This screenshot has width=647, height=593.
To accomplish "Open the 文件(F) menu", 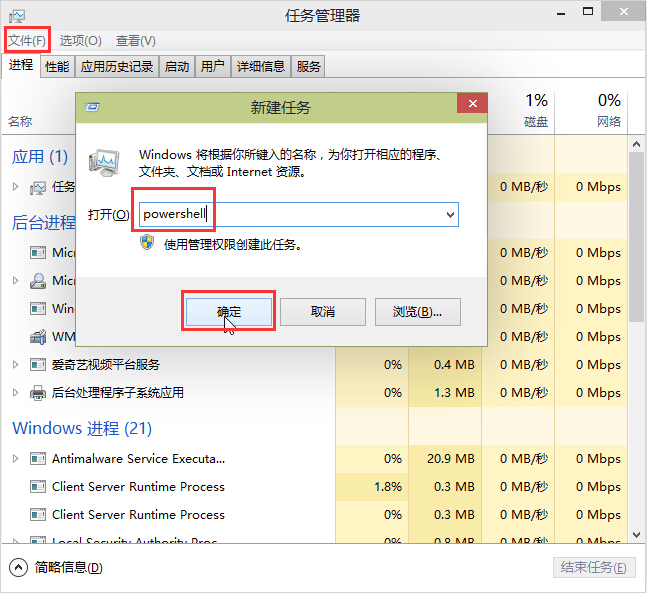I will pyautogui.click(x=26, y=41).
